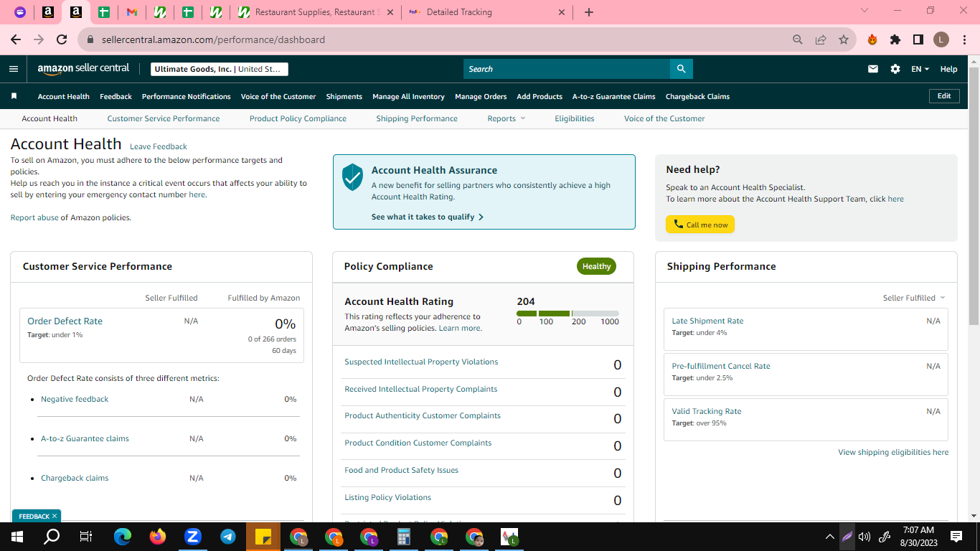Click the Leave Feedback link
Screen dimensions: 980x551
159,146
